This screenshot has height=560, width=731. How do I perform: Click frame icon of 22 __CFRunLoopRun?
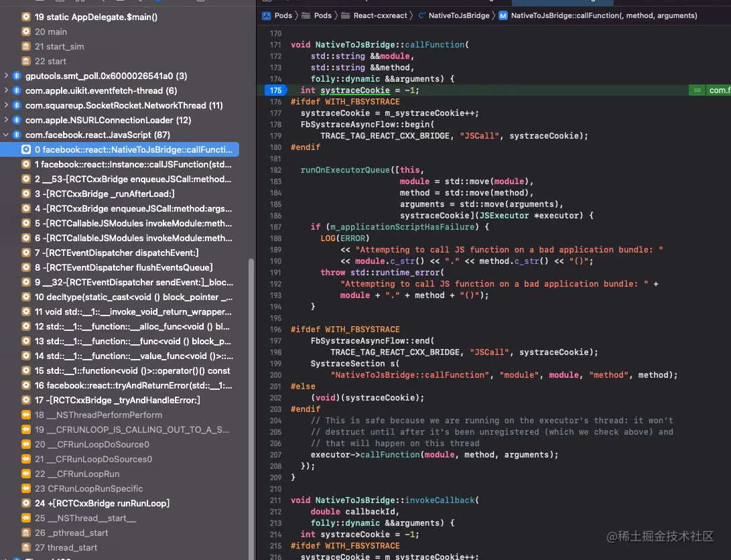point(26,474)
